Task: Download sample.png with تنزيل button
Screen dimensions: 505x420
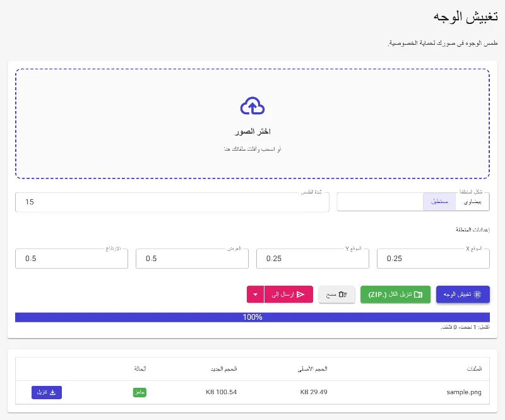Action: coord(47,392)
